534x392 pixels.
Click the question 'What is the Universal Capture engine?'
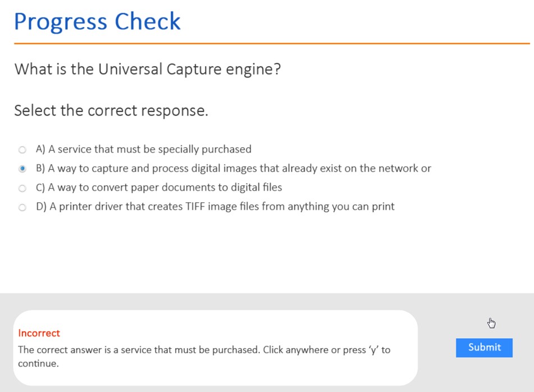tap(147, 70)
